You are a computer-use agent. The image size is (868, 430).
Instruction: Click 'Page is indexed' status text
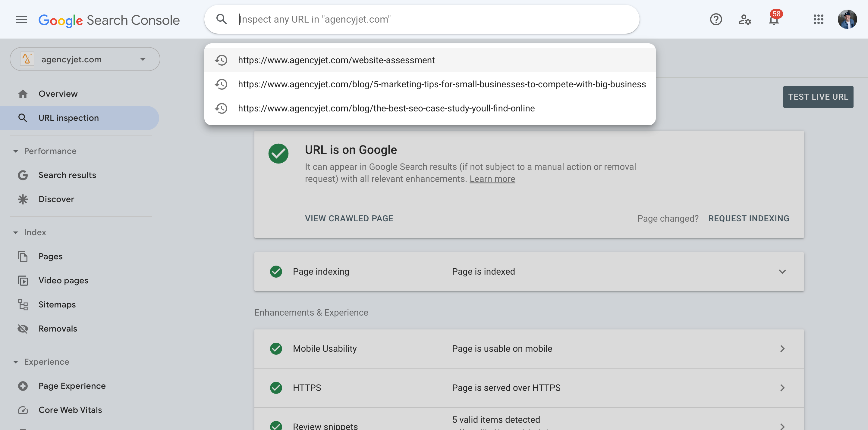point(483,271)
